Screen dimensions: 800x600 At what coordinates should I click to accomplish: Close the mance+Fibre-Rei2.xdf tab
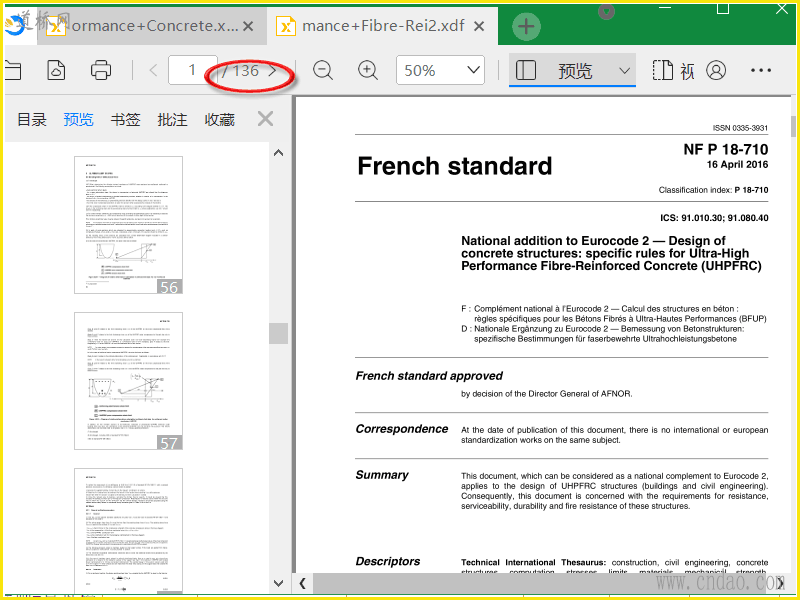coord(479,26)
